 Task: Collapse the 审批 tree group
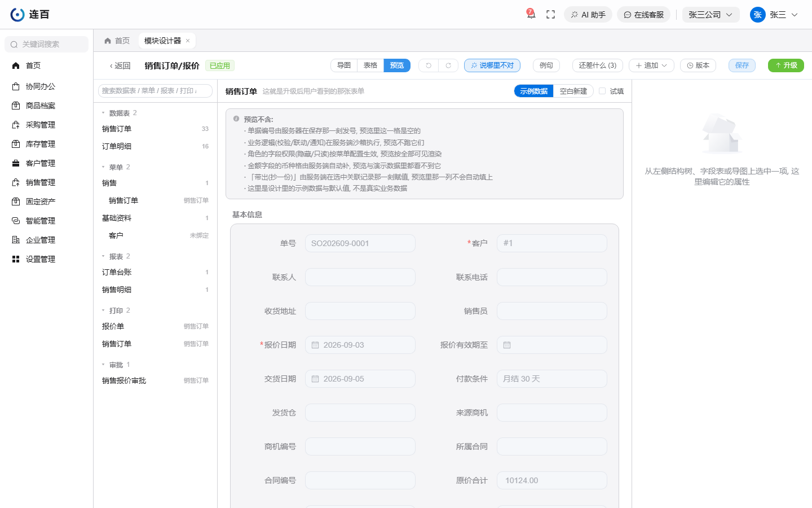[x=103, y=365]
